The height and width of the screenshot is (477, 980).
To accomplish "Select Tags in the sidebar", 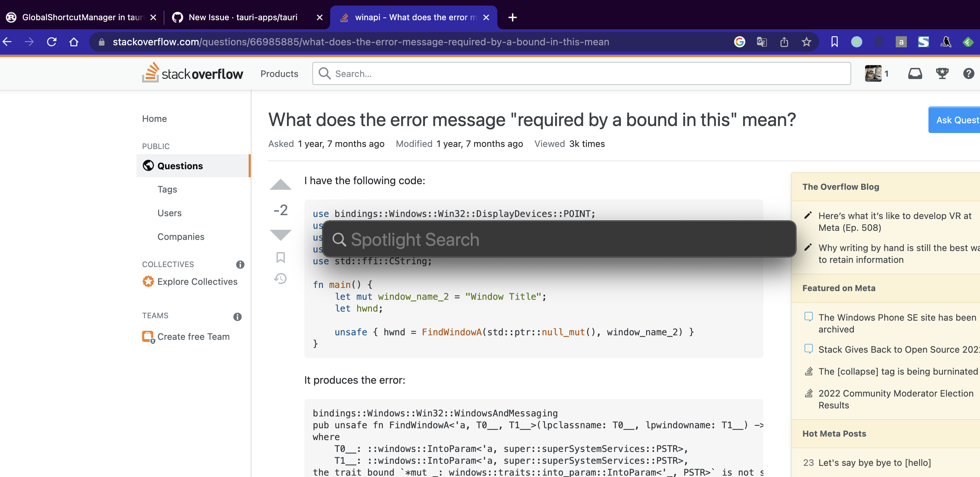I will point(167,189).
